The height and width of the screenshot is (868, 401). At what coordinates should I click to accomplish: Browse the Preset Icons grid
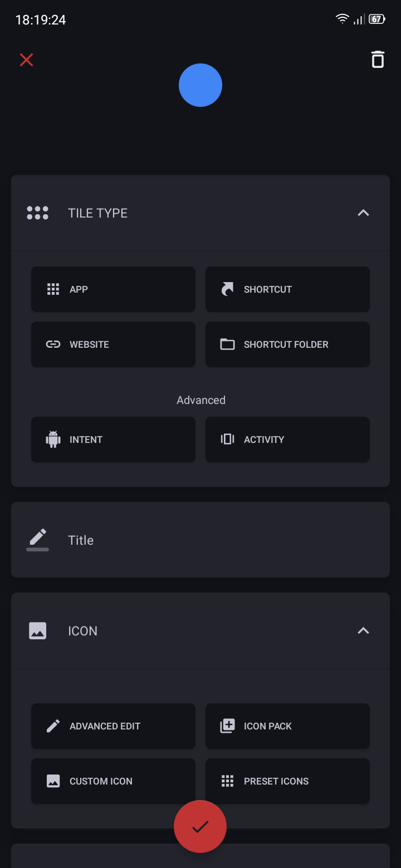click(287, 781)
